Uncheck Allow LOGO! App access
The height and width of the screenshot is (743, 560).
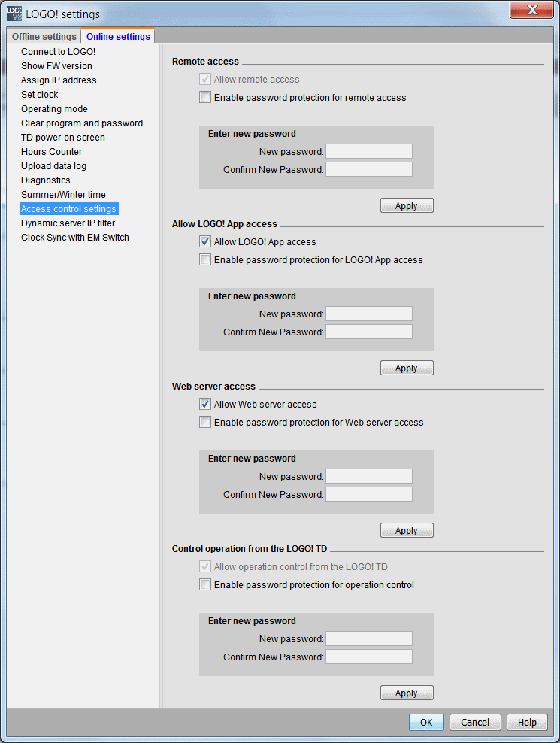(x=205, y=241)
